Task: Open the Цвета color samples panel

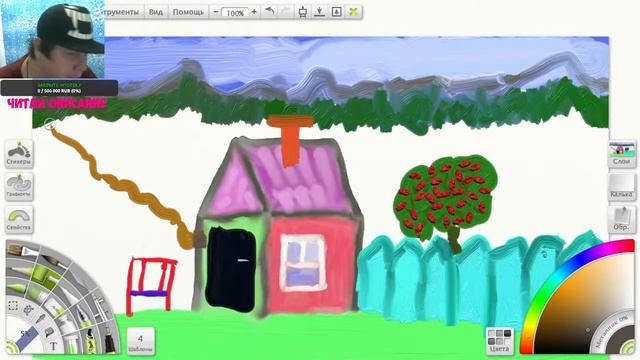Action: point(500,341)
